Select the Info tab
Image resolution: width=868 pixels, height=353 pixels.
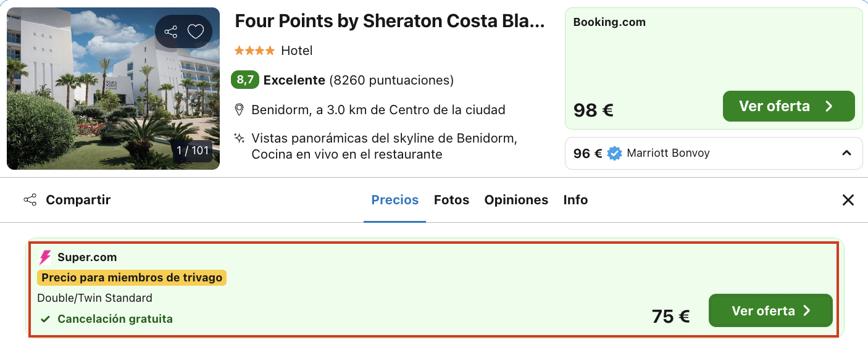(575, 200)
